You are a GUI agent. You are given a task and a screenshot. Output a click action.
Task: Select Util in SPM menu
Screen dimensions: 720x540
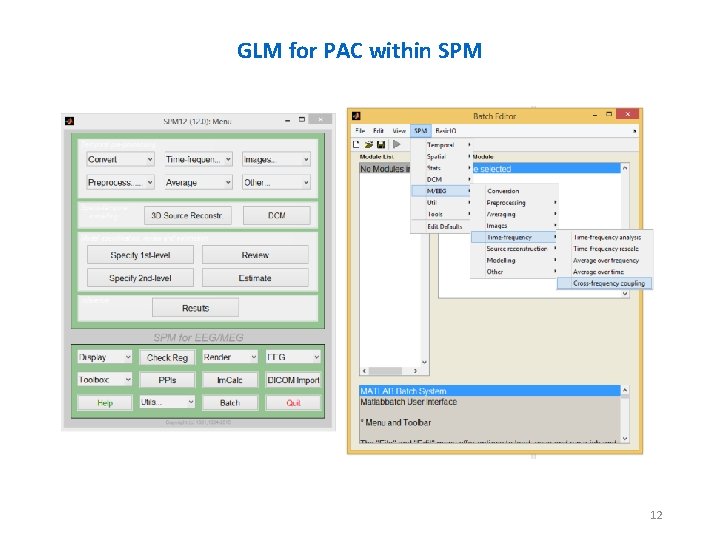(442, 202)
